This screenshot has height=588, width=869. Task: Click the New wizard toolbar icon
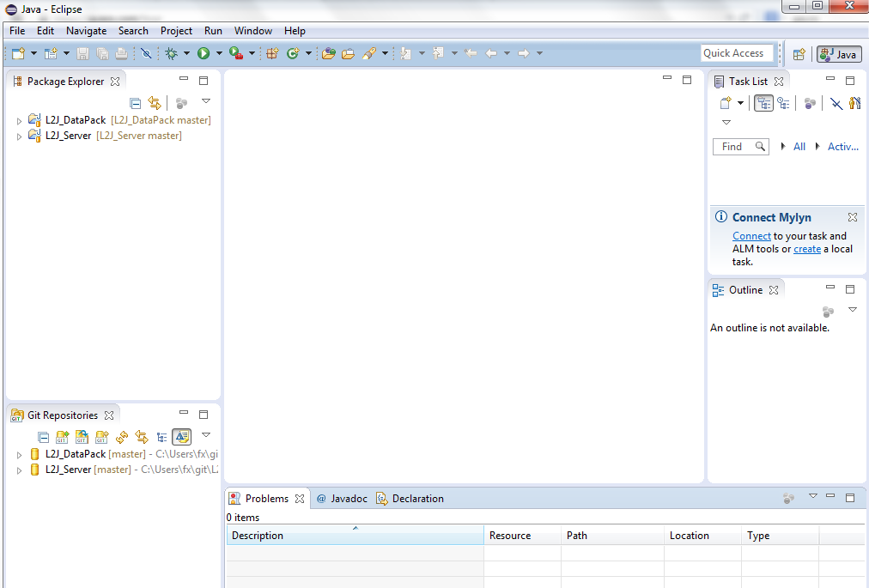pos(18,53)
